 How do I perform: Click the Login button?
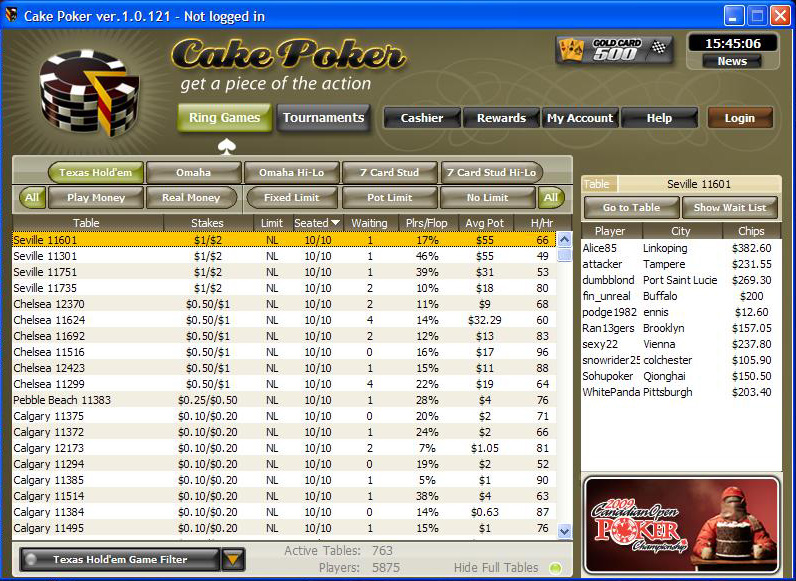point(740,118)
